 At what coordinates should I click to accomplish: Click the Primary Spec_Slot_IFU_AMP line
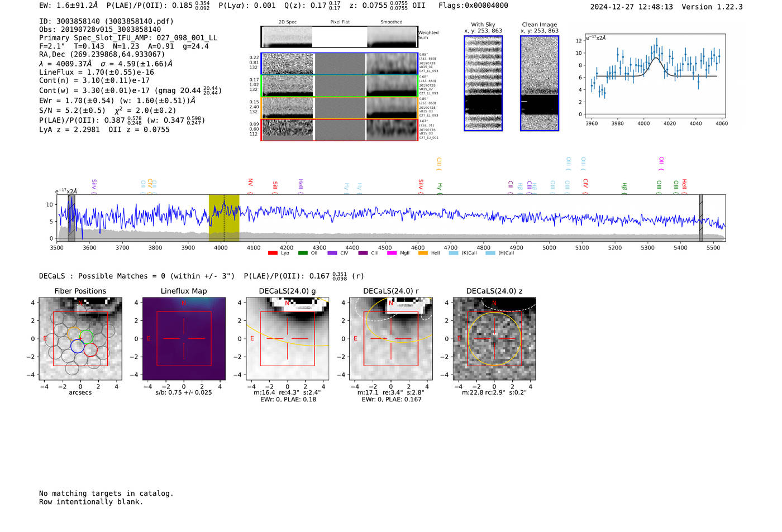128,38
